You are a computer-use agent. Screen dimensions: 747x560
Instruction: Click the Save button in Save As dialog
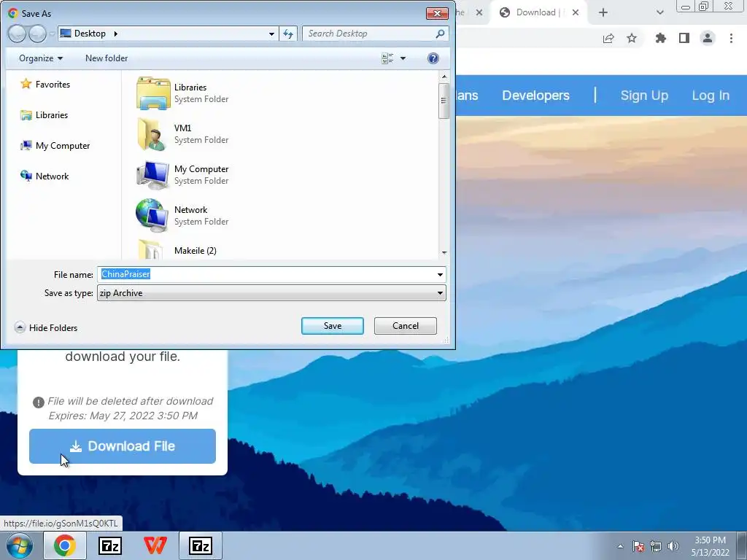coord(332,326)
